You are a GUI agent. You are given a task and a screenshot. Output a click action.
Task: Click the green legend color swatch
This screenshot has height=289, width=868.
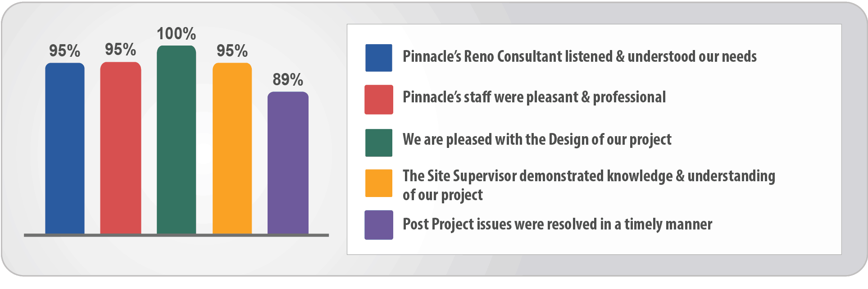pos(379,143)
